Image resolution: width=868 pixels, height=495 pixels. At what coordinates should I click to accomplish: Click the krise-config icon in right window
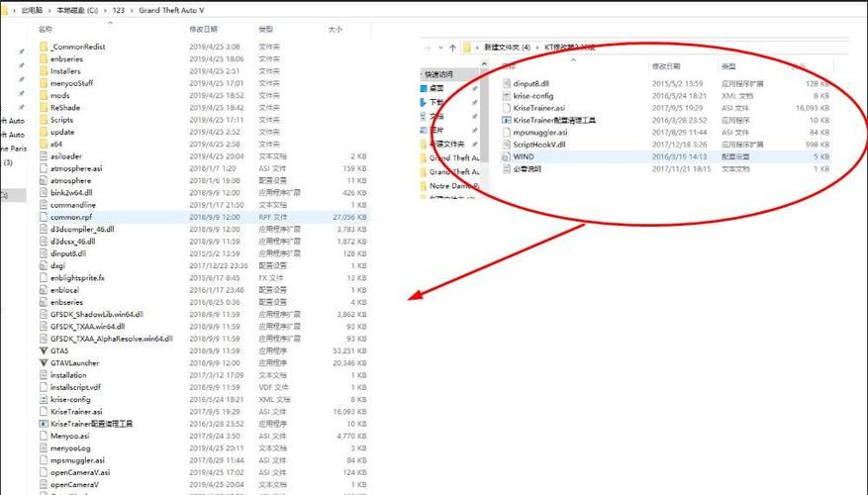[506, 96]
